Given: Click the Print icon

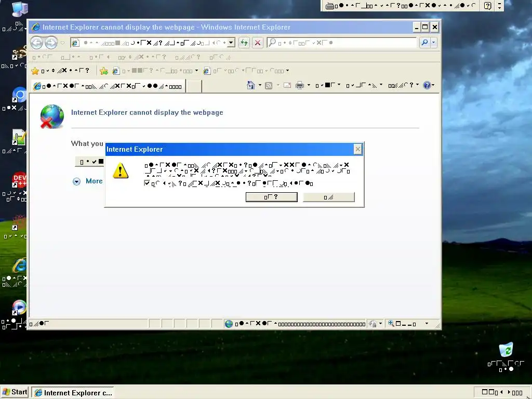Looking at the screenshot, I should pyautogui.click(x=300, y=85).
